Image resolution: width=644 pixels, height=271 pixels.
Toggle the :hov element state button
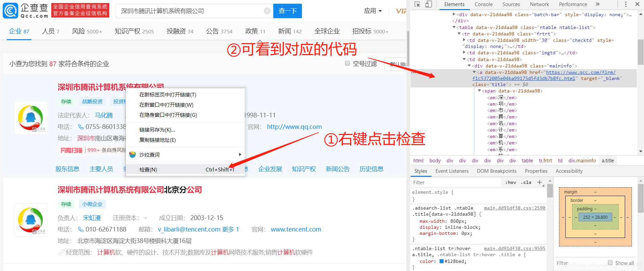tap(511, 182)
